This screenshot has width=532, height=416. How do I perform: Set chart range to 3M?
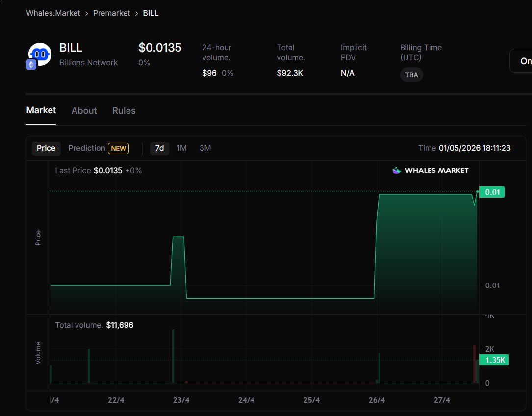click(205, 148)
